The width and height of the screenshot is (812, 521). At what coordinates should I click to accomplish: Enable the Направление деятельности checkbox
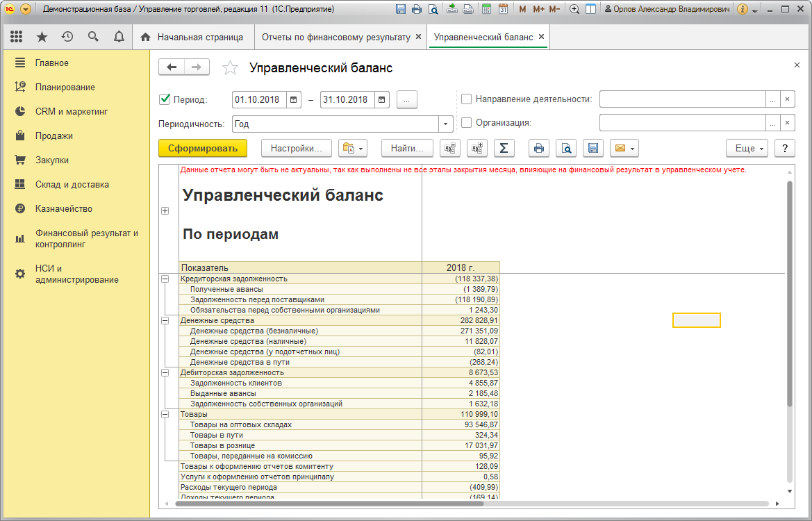click(x=467, y=99)
